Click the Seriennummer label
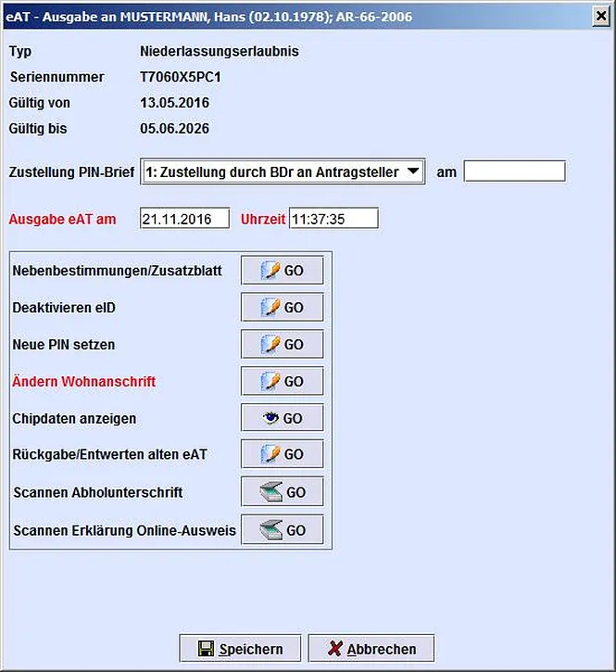Image resolution: width=616 pixels, height=672 pixels. click(57, 77)
